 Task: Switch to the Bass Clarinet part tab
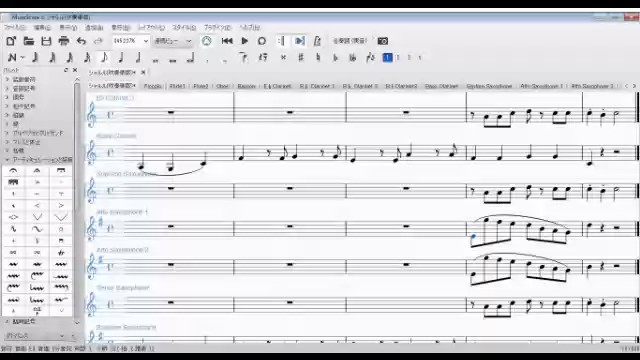[441, 86]
